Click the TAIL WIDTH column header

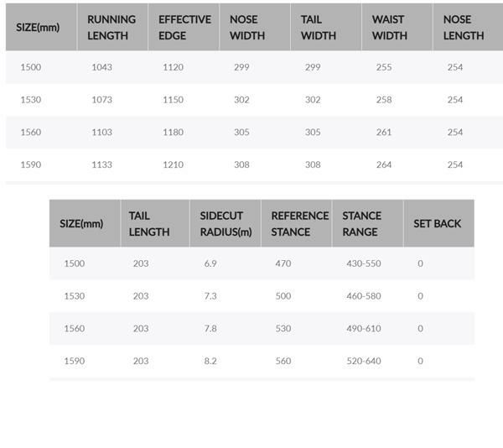(319, 28)
